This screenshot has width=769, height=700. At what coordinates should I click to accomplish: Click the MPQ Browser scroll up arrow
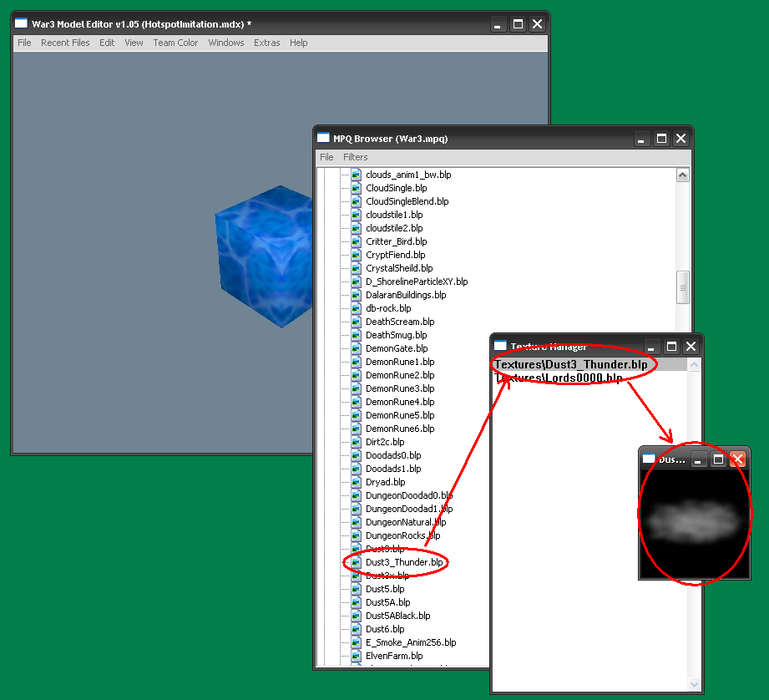tap(683, 175)
